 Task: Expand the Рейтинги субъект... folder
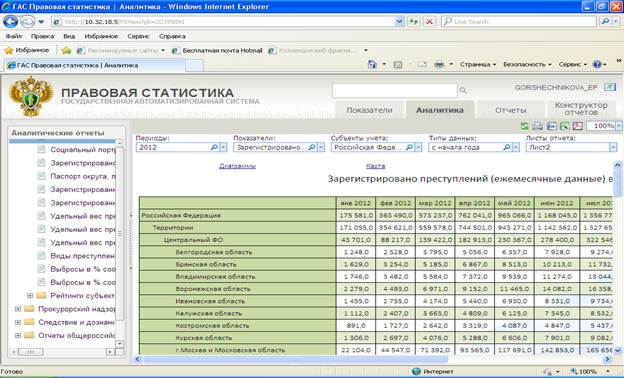click(30, 295)
